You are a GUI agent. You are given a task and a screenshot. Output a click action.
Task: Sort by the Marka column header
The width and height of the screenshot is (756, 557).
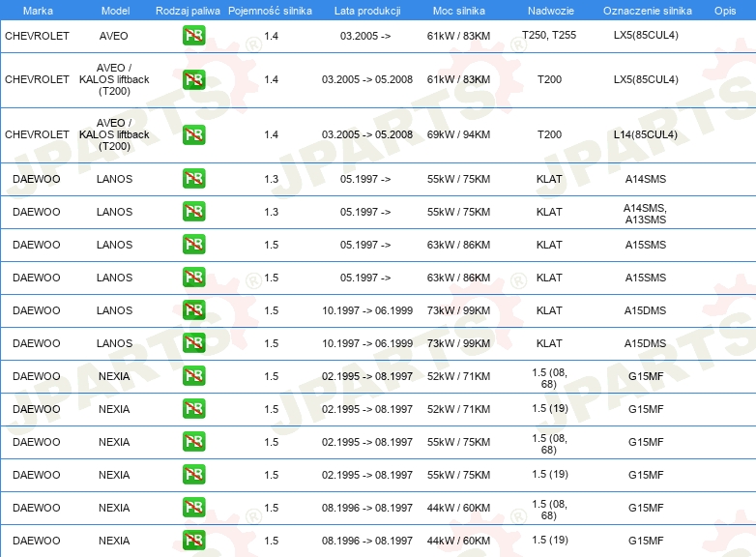click(38, 11)
